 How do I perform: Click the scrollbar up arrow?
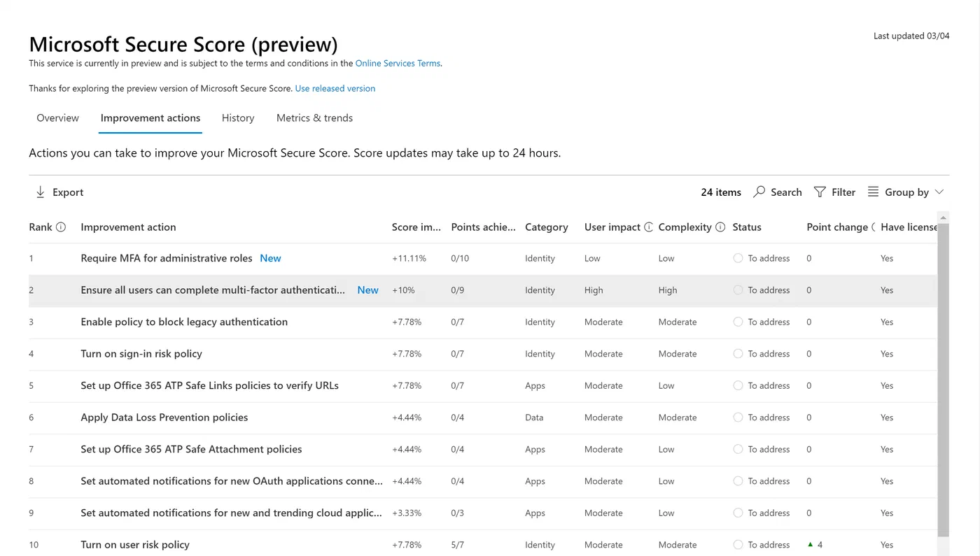pyautogui.click(x=943, y=218)
